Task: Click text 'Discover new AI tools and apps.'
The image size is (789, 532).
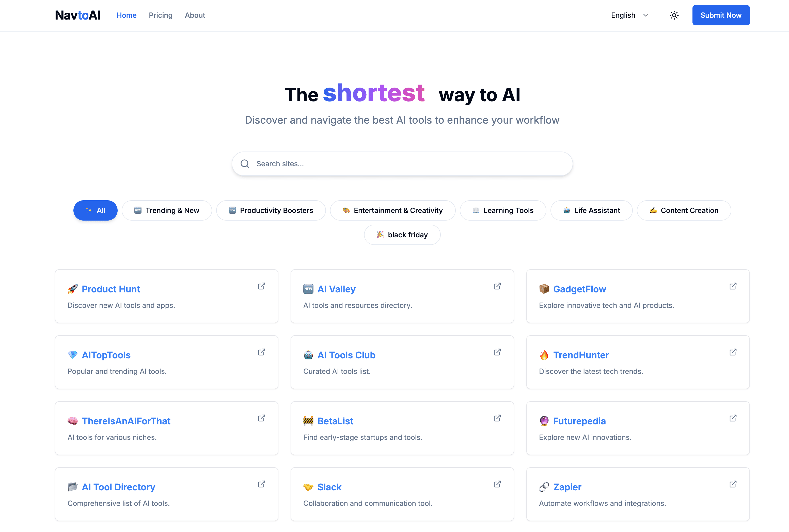Action: 121,305
